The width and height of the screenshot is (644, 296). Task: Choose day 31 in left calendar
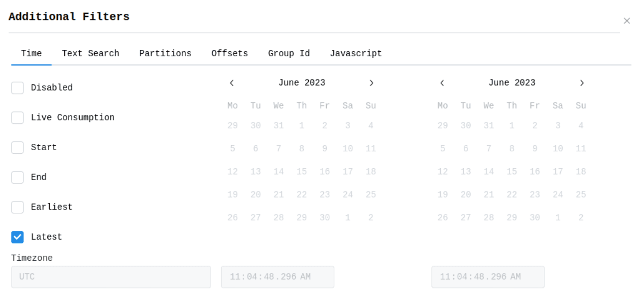[278, 126]
